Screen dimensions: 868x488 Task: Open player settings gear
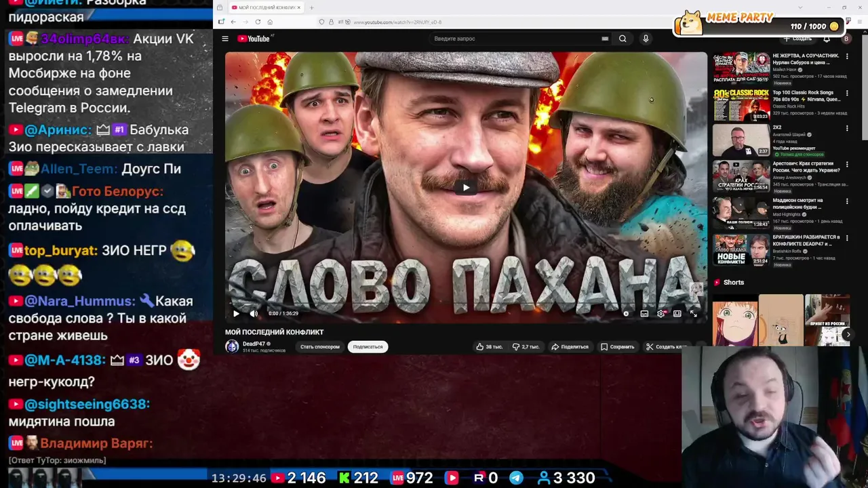click(661, 313)
